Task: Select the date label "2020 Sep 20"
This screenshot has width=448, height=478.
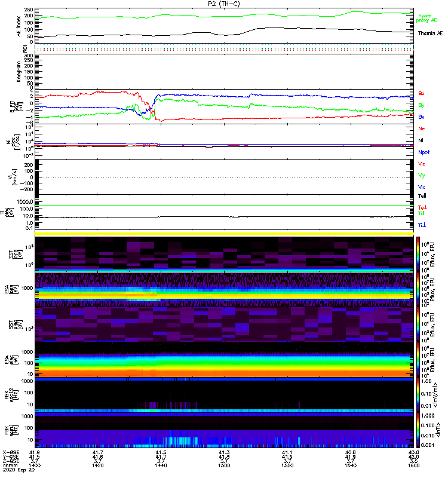Action: 19,470
